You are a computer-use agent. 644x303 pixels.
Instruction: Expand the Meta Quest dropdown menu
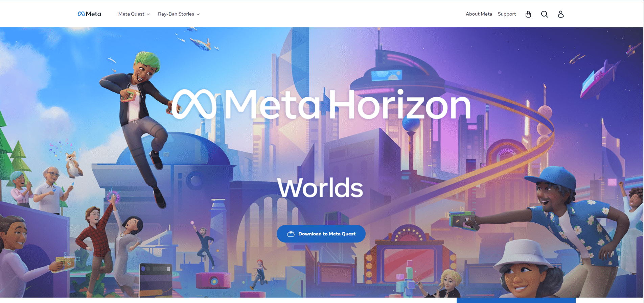coord(134,14)
